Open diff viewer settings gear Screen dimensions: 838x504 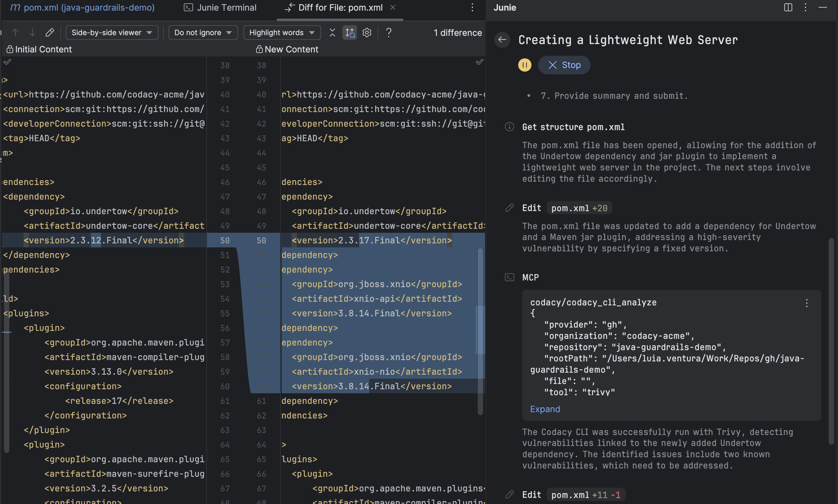pyautogui.click(x=367, y=32)
